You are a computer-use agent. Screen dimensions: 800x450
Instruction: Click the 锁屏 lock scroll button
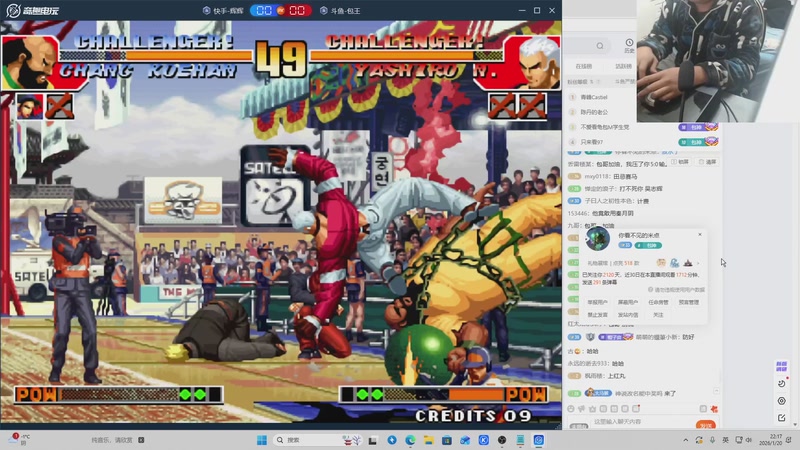(680, 162)
